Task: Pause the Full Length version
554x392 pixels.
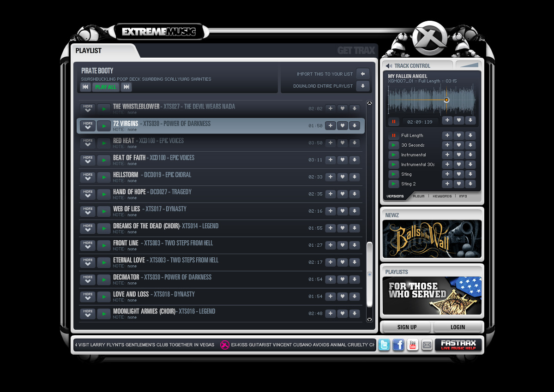Action: point(394,136)
